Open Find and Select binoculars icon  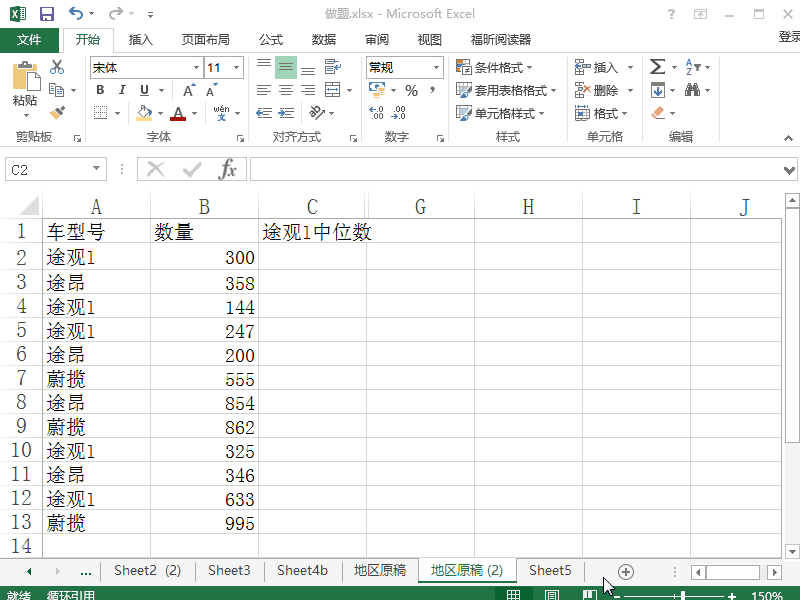tap(692, 90)
